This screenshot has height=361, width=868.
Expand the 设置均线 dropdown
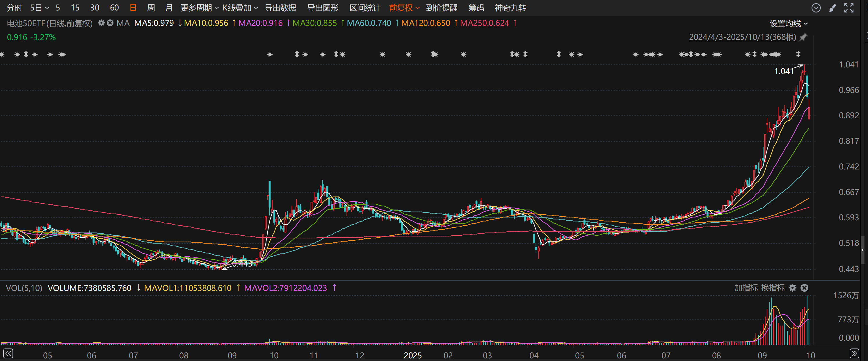(x=789, y=24)
